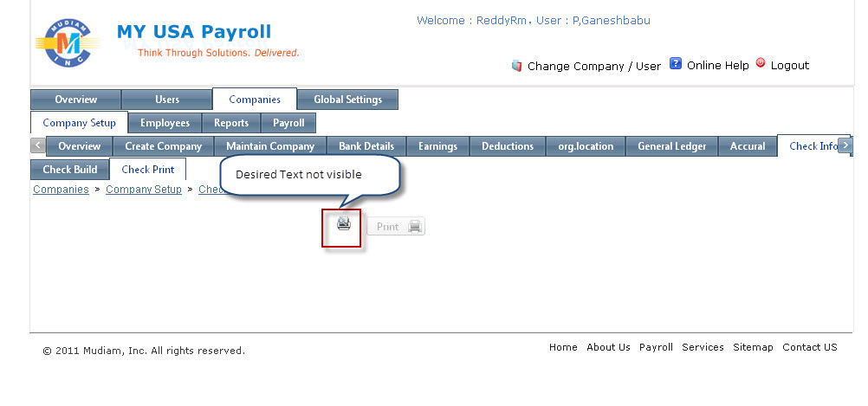
Task: Go to Home in the footer
Action: point(563,347)
